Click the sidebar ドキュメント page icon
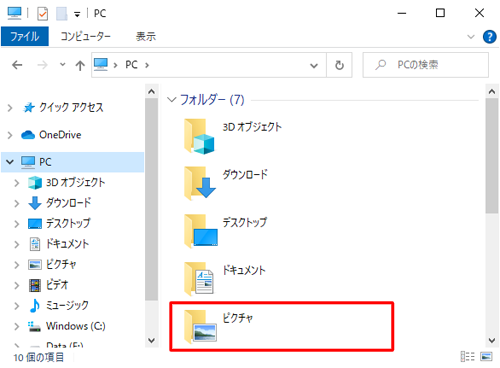This screenshot has height=368, width=500. (35, 244)
